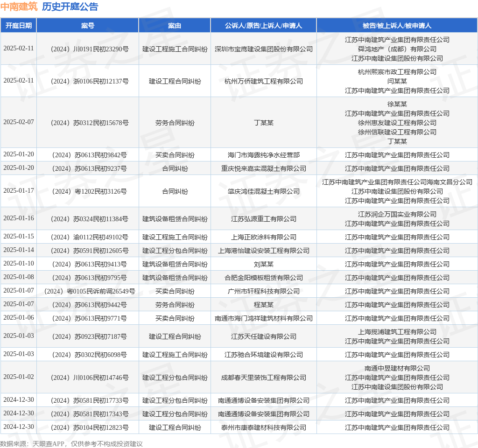Select case number 苏0613民初9442号

coord(90,305)
